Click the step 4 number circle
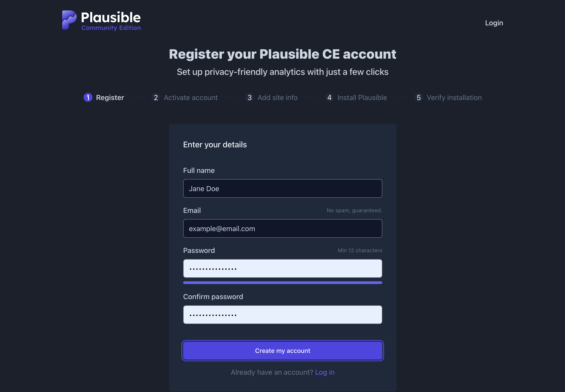The width and height of the screenshot is (565, 392). (329, 98)
